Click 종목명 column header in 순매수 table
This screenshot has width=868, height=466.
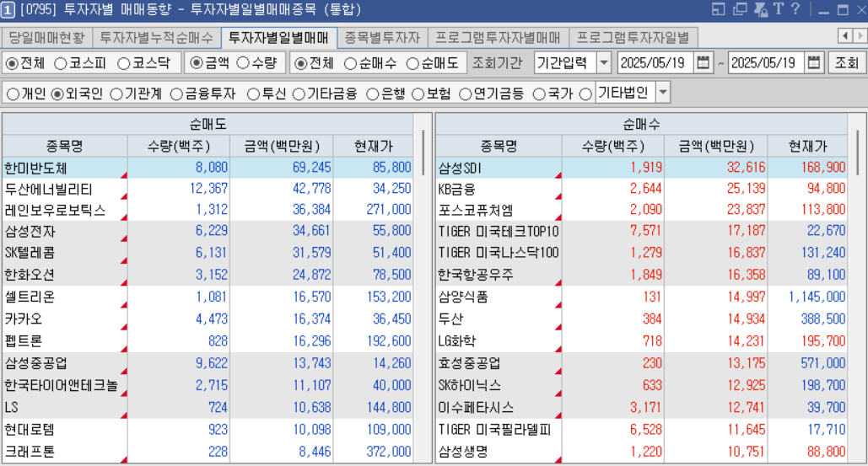(499, 146)
